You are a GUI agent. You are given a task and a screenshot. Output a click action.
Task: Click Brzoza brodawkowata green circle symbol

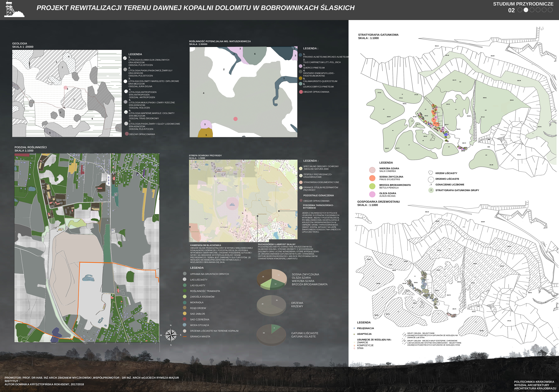pos(372,186)
